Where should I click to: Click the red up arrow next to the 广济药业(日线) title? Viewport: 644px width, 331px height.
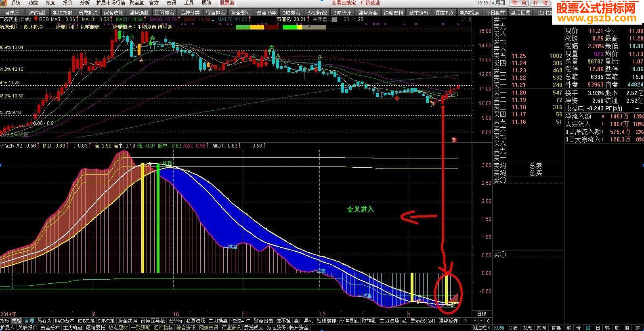36,19
